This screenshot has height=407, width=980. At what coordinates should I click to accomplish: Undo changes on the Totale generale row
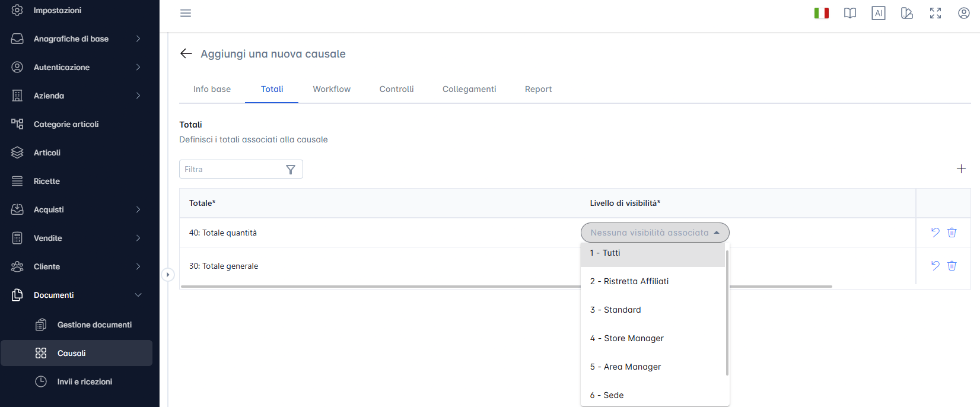point(936,266)
